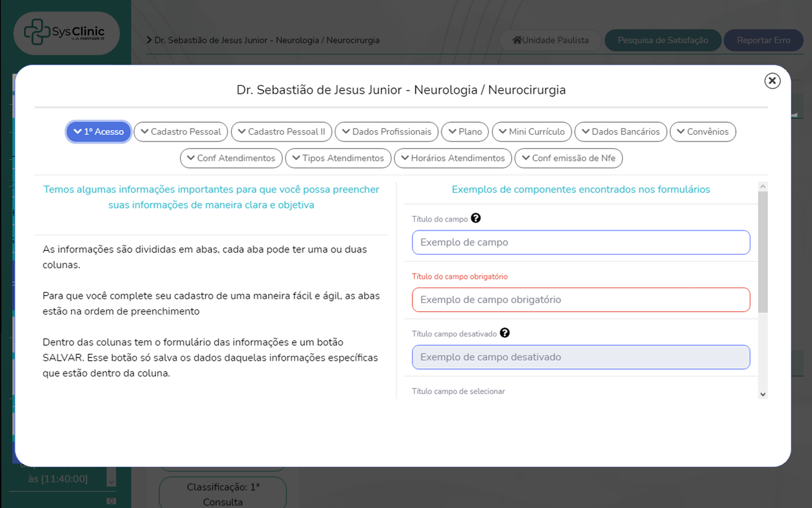
Task: Open Mini Currículo tab
Action: pyautogui.click(x=532, y=132)
